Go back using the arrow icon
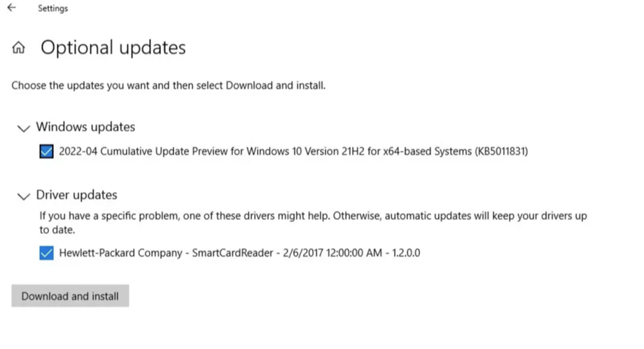 [11, 8]
